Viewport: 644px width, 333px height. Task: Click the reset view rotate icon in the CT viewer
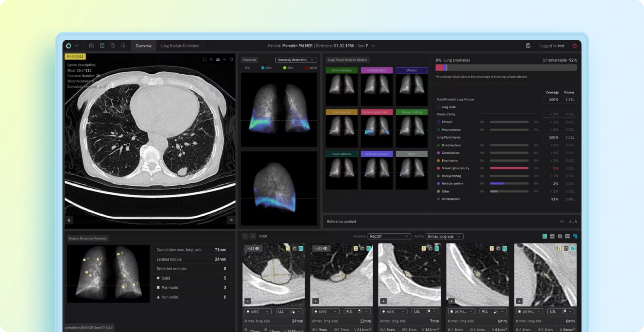231,59
